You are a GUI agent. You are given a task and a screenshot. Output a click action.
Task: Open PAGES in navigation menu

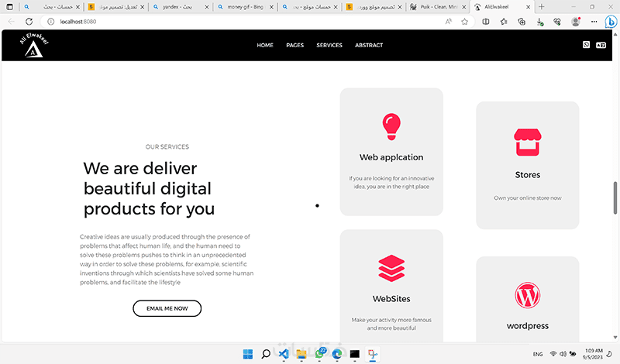pos(295,45)
